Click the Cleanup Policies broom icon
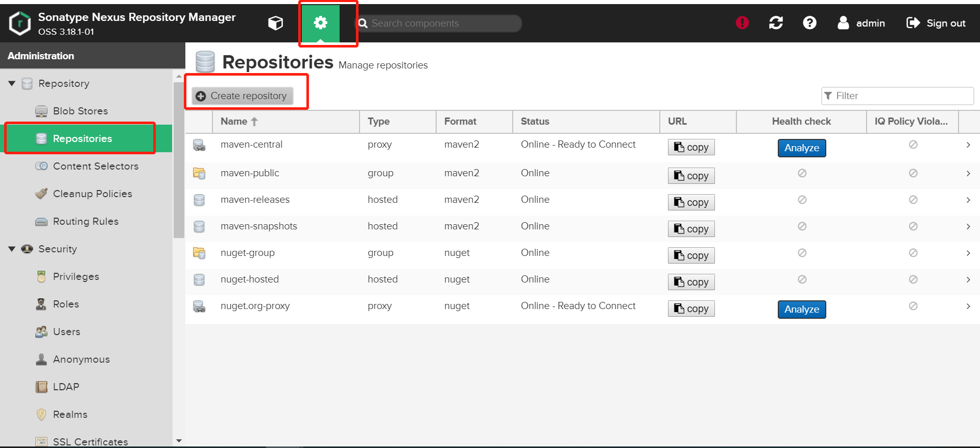 click(41, 194)
